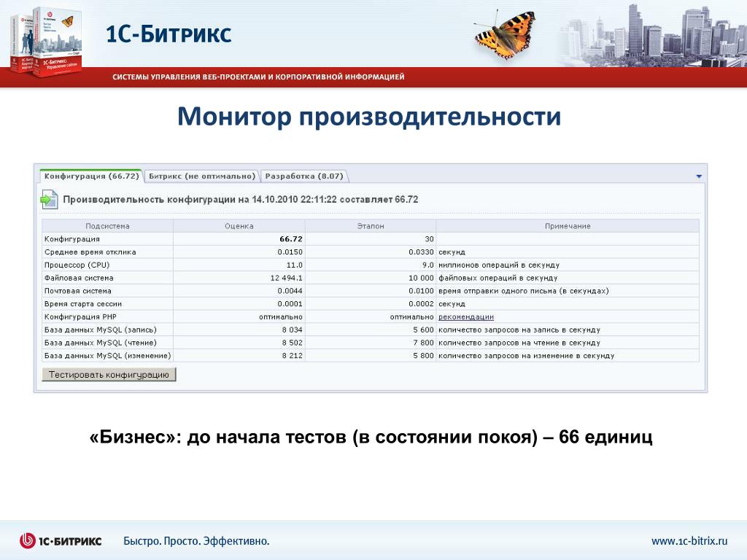Click the Производительность конфигурации summary line
This screenshot has width=747, height=560.
(x=241, y=200)
